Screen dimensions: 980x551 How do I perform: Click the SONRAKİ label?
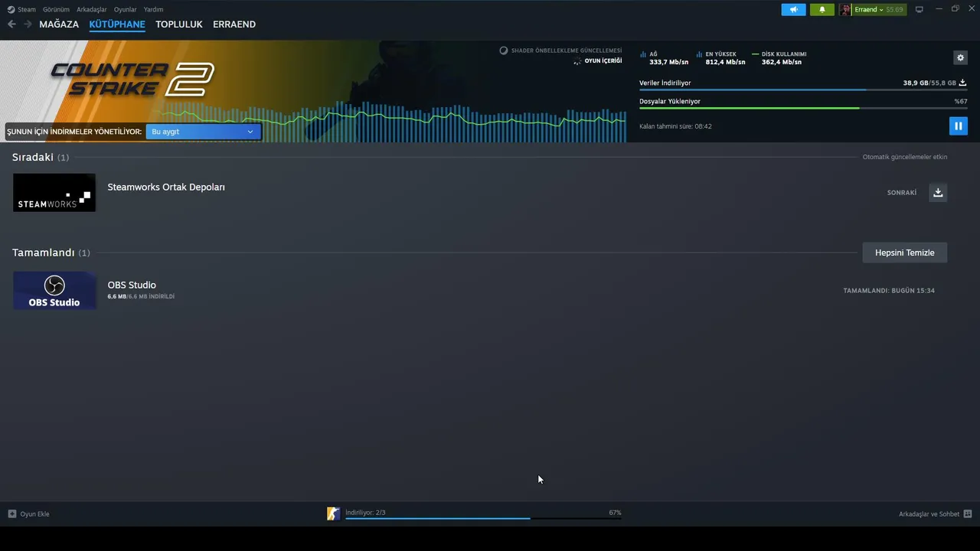tap(902, 193)
